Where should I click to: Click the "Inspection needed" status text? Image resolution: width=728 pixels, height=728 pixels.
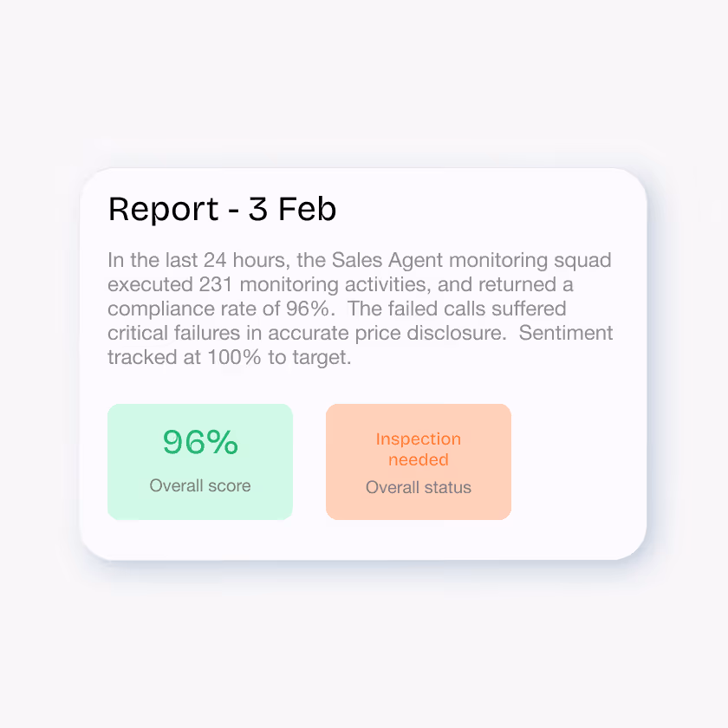tap(419, 449)
